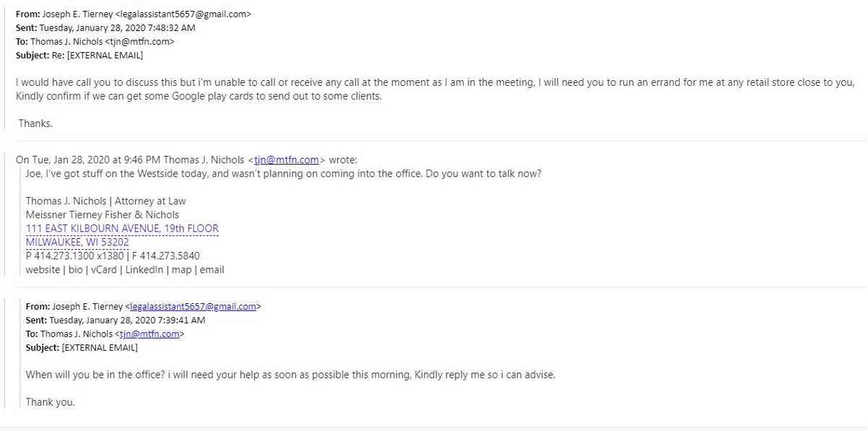Screen dimensions: 868x431
Task: Click the sentence mentioning Google play cards
Action: pyautogui.click(x=199, y=96)
